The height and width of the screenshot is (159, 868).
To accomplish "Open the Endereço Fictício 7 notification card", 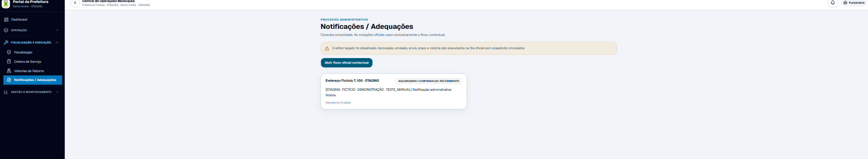I will [394, 92].
